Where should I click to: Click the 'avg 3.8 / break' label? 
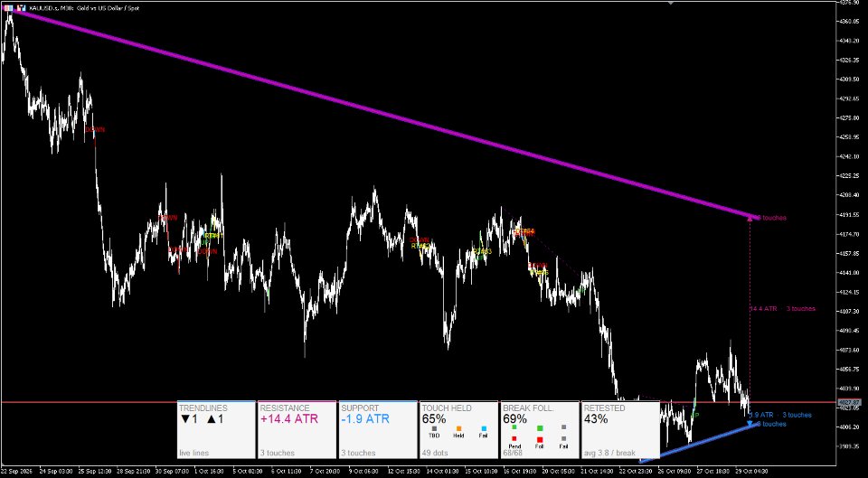tap(609, 453)
